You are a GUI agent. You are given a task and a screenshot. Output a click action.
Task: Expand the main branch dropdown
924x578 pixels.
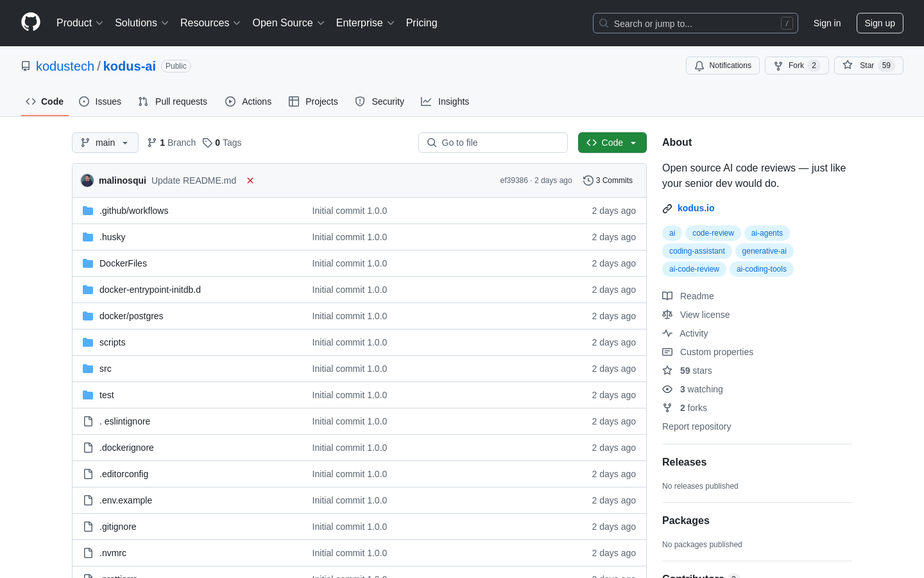coord(105,143)
